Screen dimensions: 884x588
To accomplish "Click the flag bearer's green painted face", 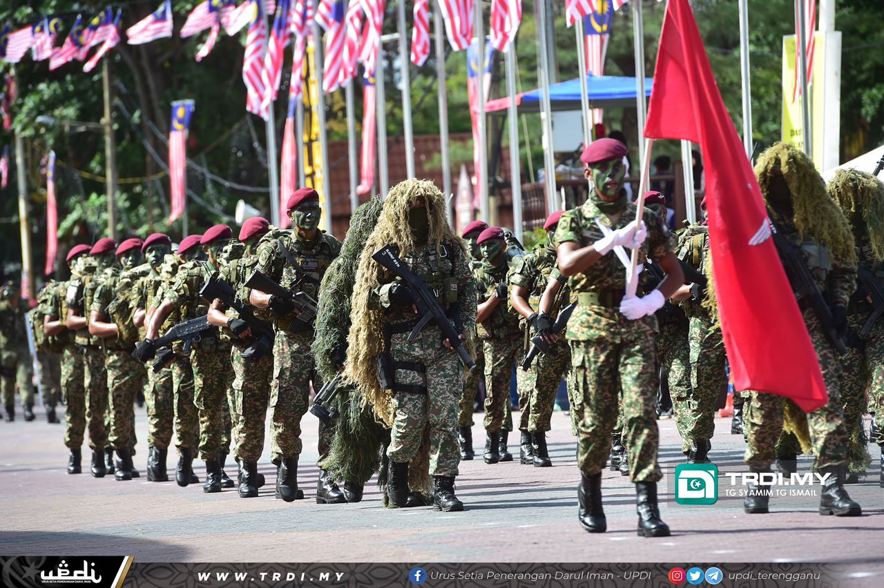I will [x=608, y=177].
